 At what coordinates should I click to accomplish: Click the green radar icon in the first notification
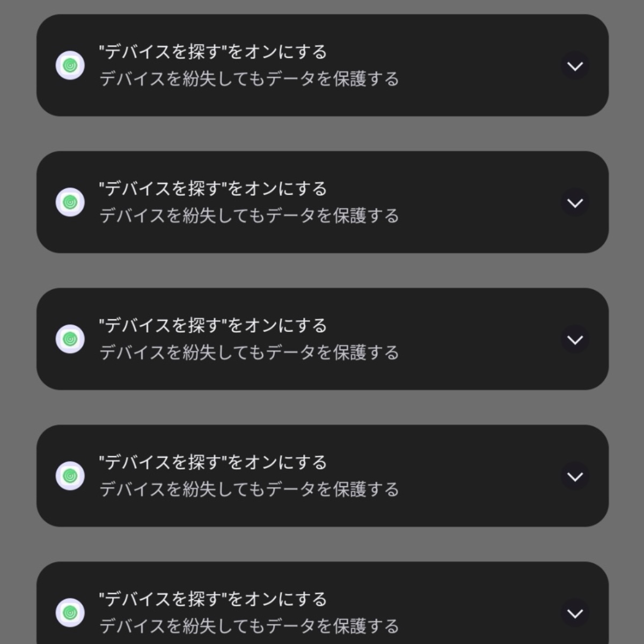70,65
